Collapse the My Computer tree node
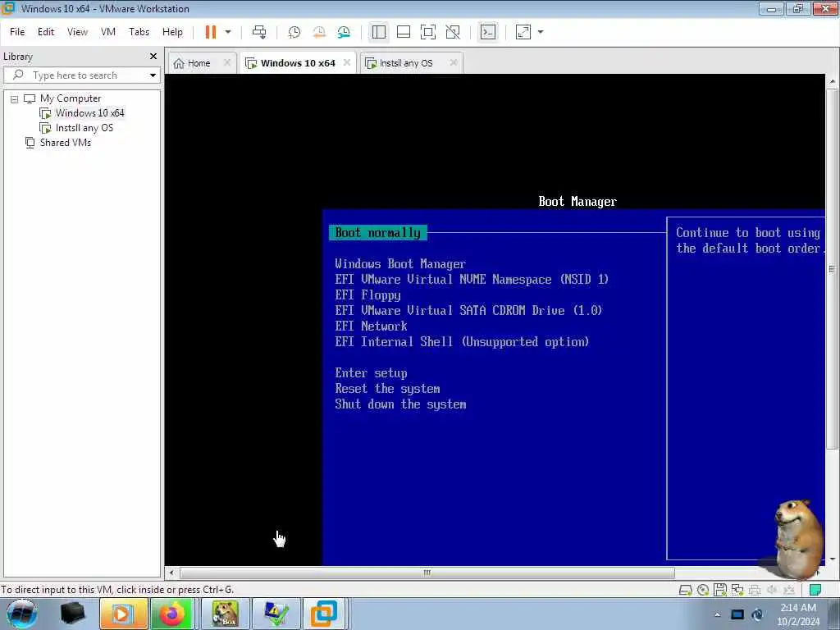 pos(15,99)
